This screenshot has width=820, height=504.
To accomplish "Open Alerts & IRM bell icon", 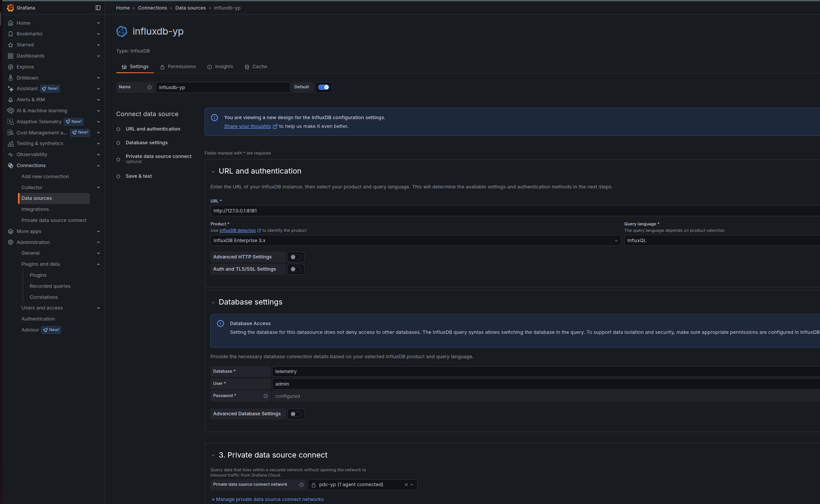I will [11, 99].
